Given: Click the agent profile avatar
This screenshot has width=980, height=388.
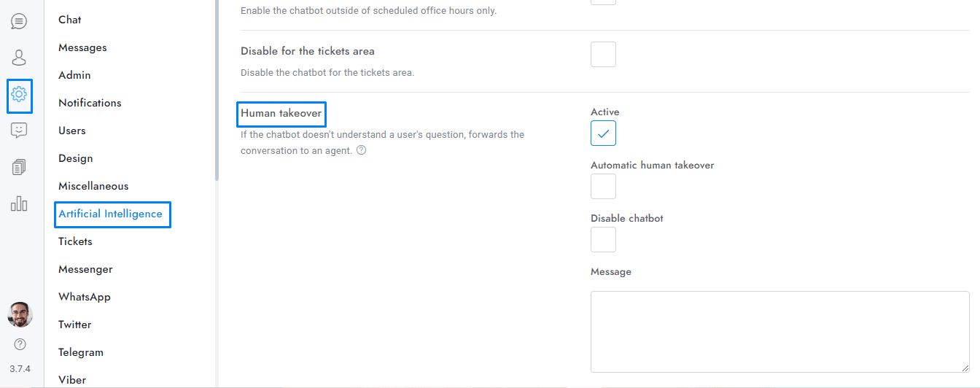Looking at the screenshot, I should point(20,314).
